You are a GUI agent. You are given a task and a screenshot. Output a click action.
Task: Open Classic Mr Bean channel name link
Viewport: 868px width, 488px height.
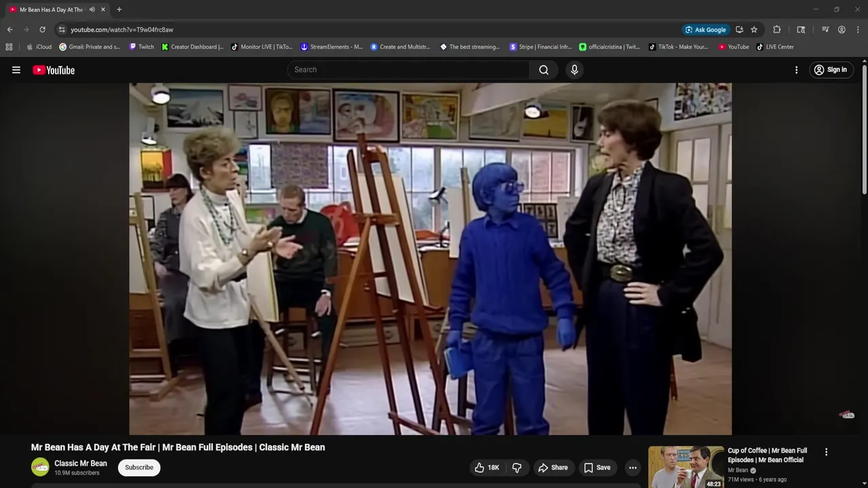click(x=81, y=464)
